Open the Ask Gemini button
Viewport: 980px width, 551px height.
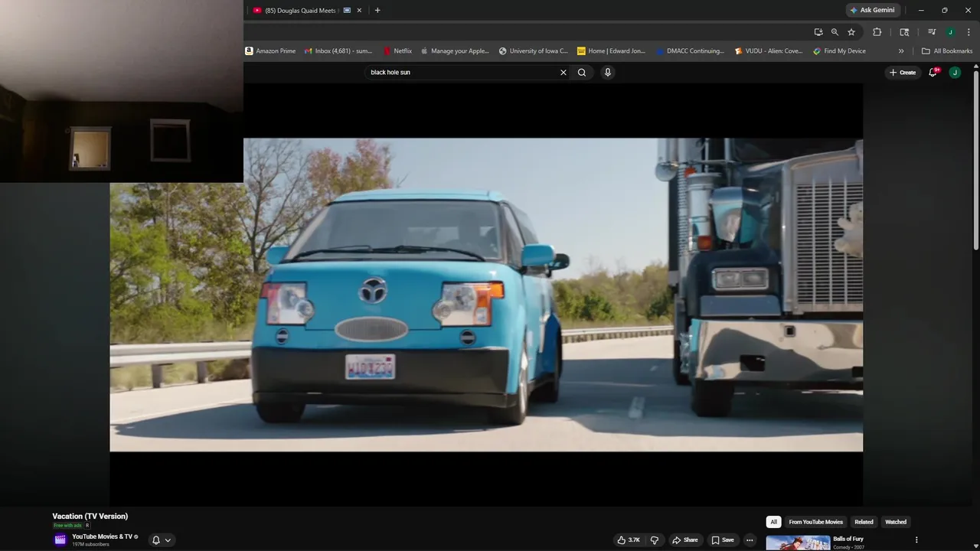point(872,10)
